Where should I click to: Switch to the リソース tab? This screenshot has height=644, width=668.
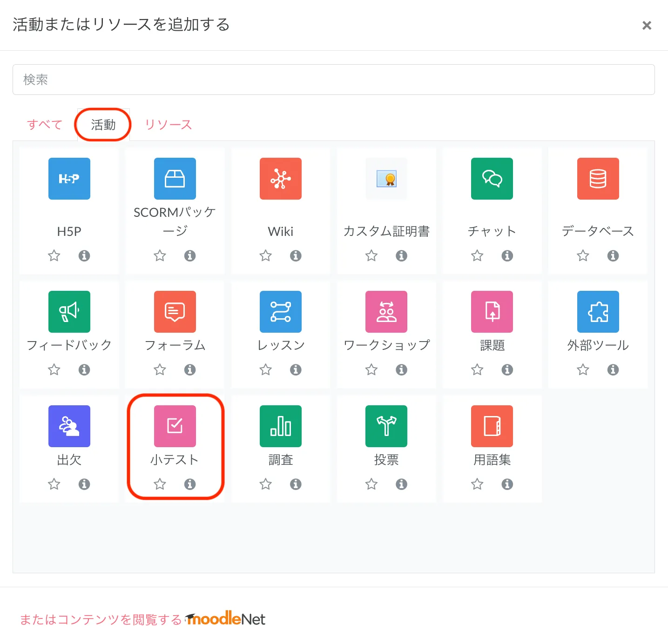168,125
